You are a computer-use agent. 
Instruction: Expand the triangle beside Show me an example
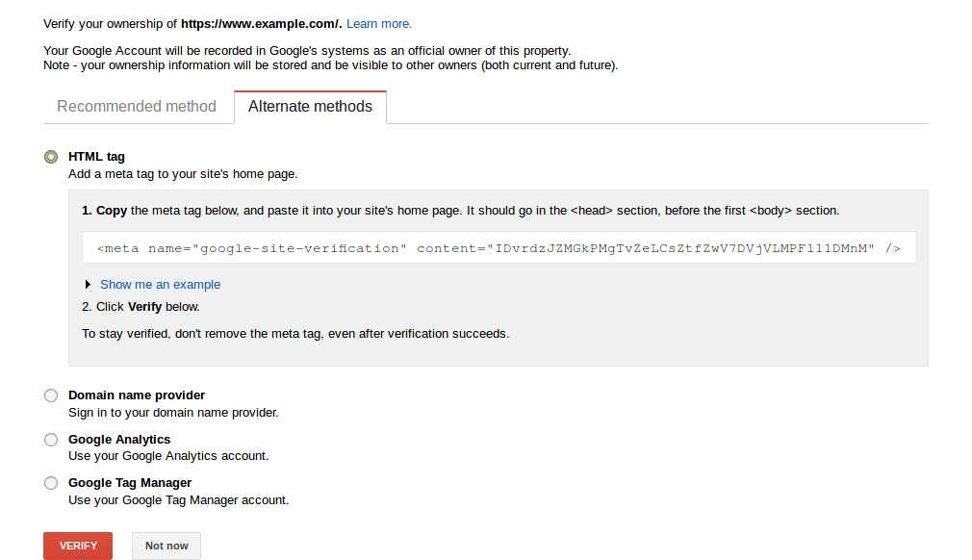[89, 285]
